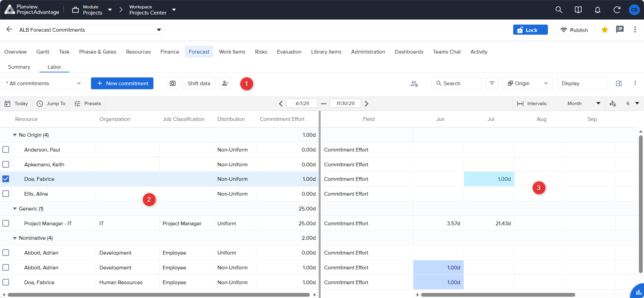Screen dimensions: 644x298
Task: Click the favorite star icon
Action: coord(605,30)
